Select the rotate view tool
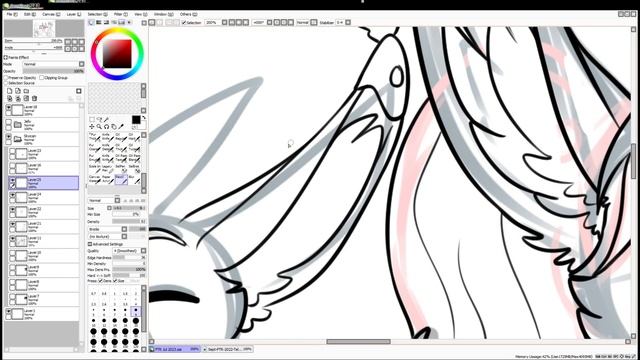 [x=106, y=127]
